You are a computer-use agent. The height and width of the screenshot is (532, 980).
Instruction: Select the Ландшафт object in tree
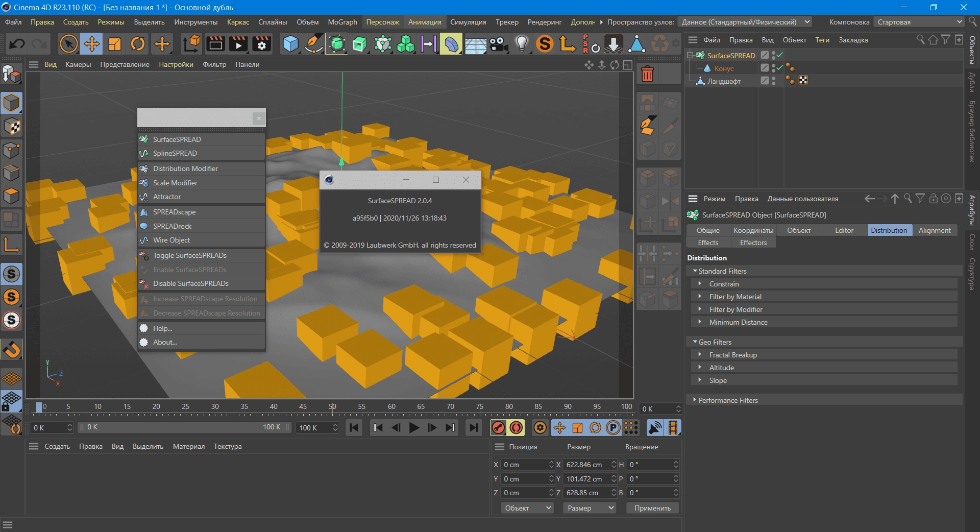[x=724, y=81]
